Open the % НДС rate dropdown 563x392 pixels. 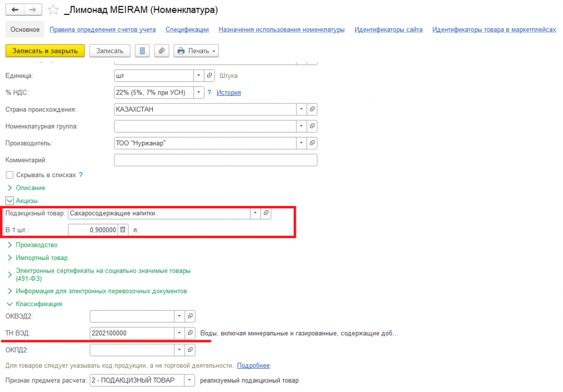[x=198, y=92]
